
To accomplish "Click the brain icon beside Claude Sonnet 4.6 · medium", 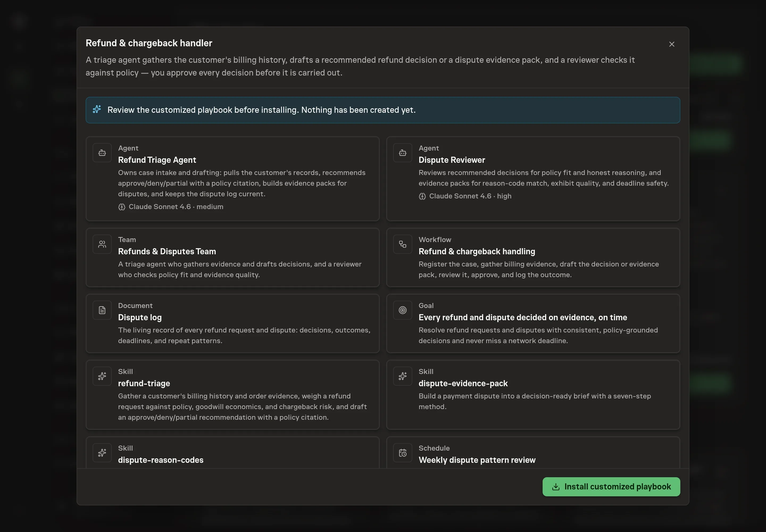I will (122, 207).
